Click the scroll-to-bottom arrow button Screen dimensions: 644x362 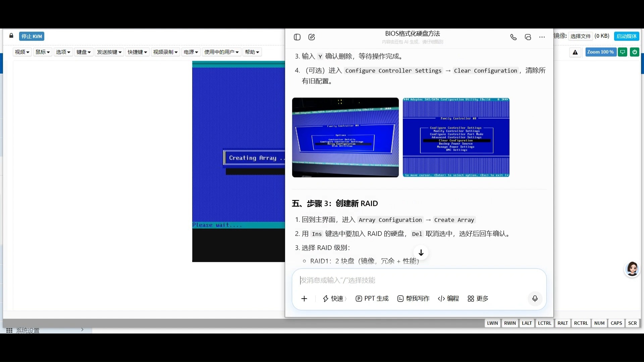[421, 252]
